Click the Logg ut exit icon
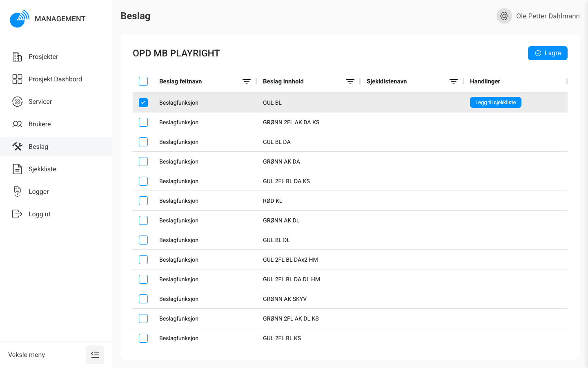Screen dimensions: 588x368 point(17,214)
